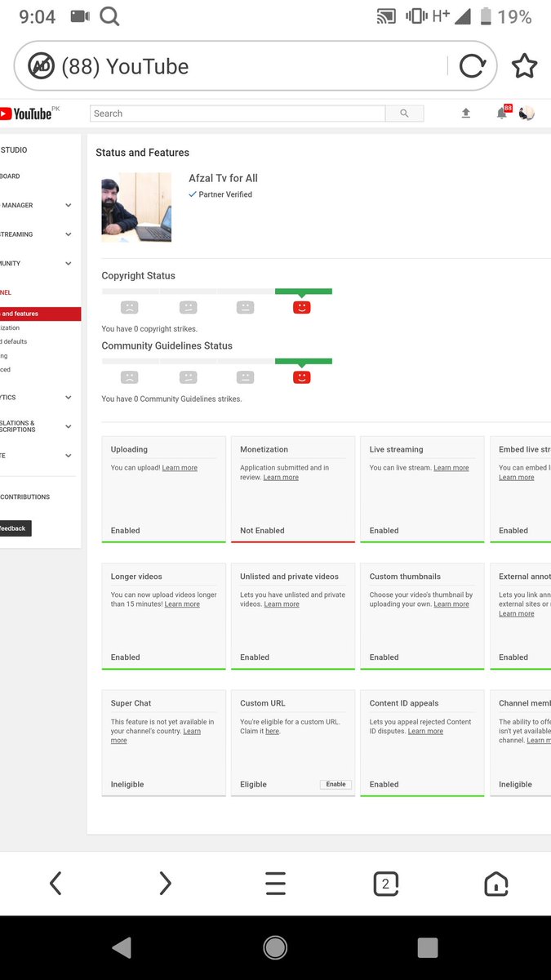The image size is (551, 980).
Task: Click the third grey face under Copyright Status
Action: coord(245,308)
